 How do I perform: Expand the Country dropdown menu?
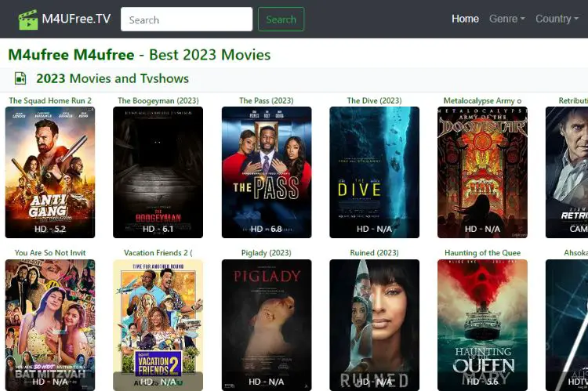pyautogui.click(x=557, y=19)
